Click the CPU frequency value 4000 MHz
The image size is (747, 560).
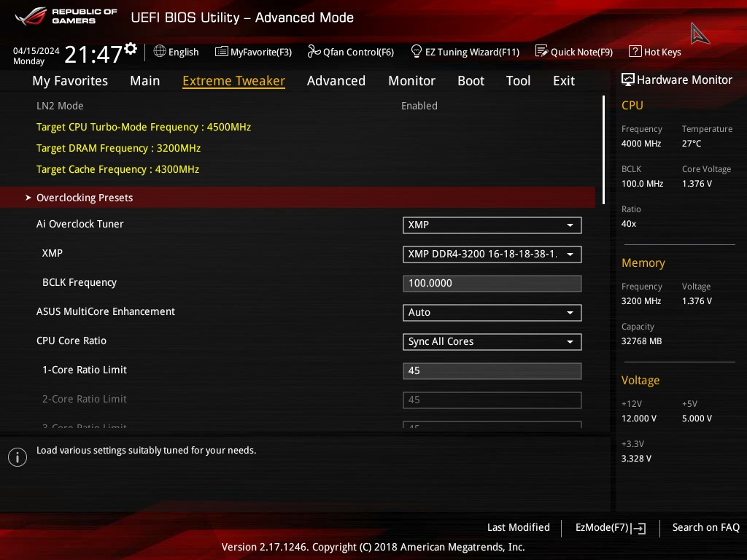[640, 144]
